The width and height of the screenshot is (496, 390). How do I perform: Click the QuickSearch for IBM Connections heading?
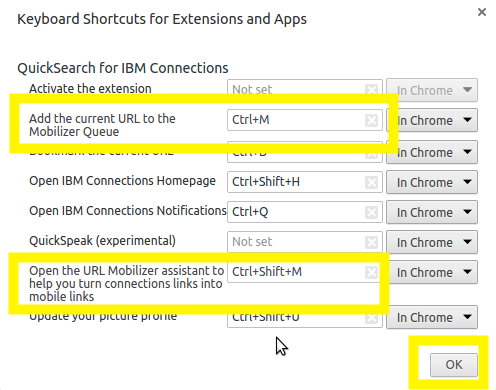click(x=123, y=68)
